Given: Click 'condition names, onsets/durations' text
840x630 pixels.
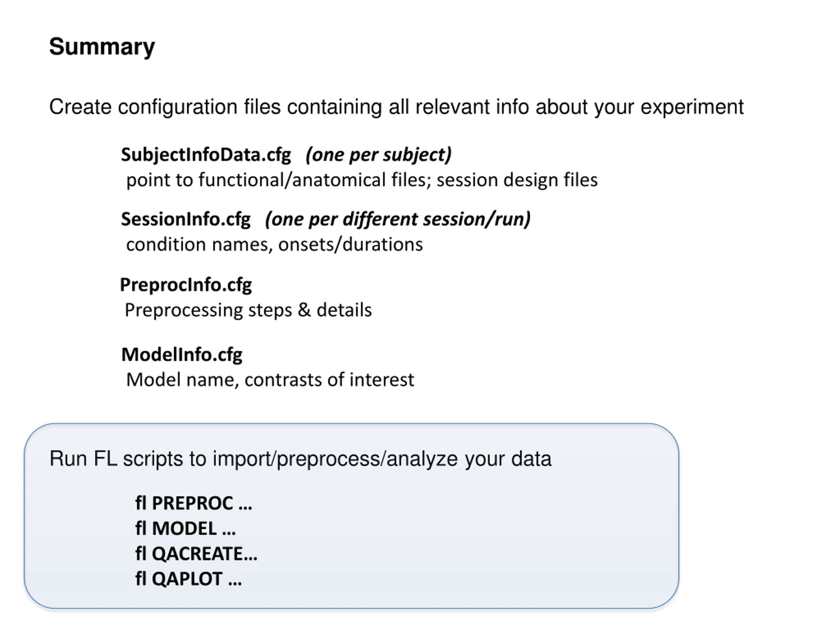Looking at the screenshot, I should point(274,244).
